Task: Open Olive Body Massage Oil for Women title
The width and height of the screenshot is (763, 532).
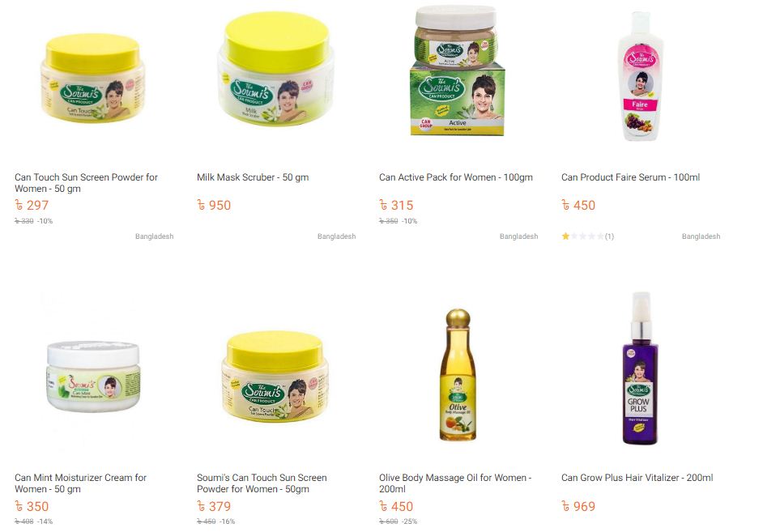Action: coord(455,483)
